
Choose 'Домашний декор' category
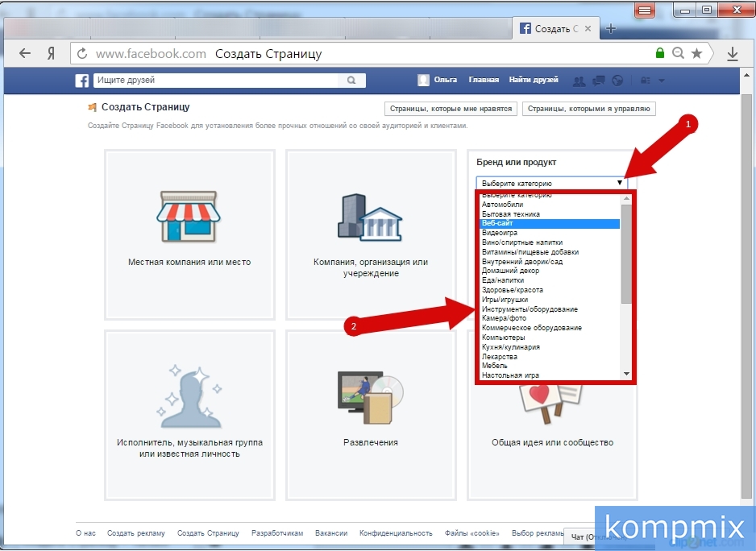click(550, 271)
